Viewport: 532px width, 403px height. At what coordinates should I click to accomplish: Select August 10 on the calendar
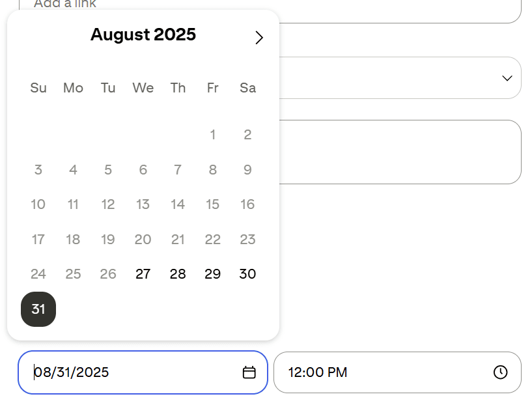(x=38, y=204)
